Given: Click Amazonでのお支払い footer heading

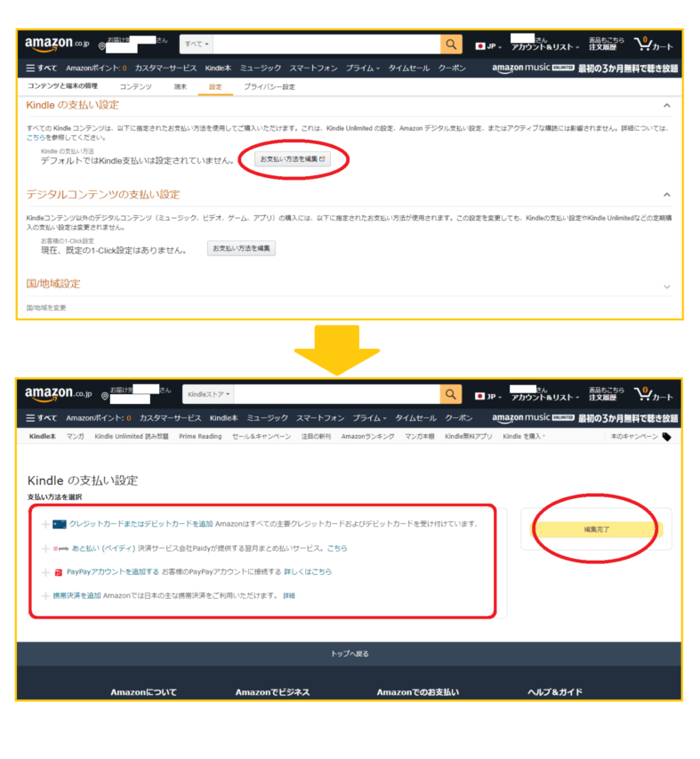Looking at the screenshot, I should pyautogui.click(x=418, y=692).
